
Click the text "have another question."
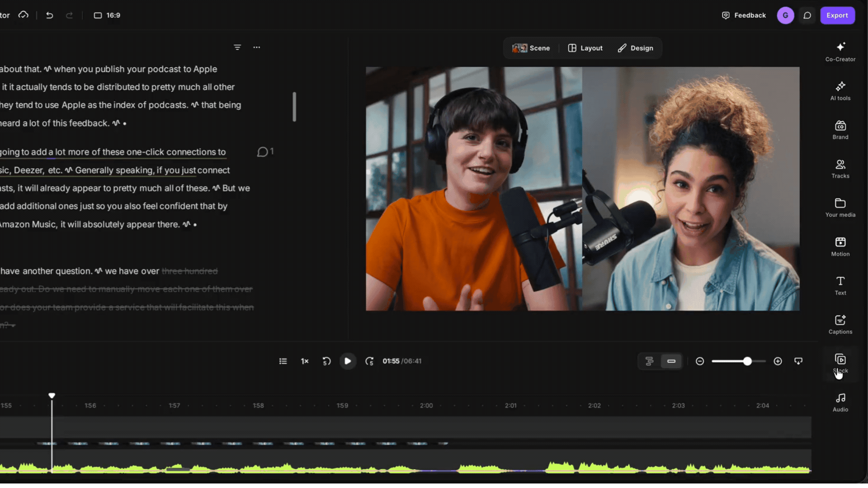(47, 271)
